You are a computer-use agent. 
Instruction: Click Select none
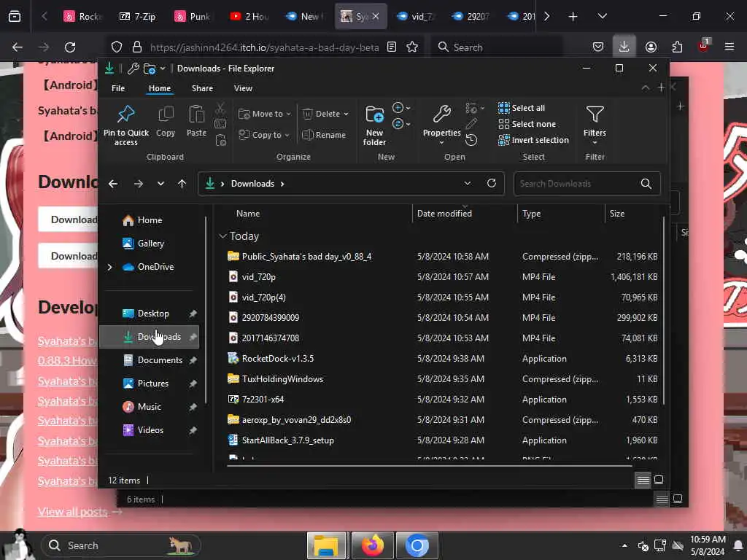coord(527,124)
